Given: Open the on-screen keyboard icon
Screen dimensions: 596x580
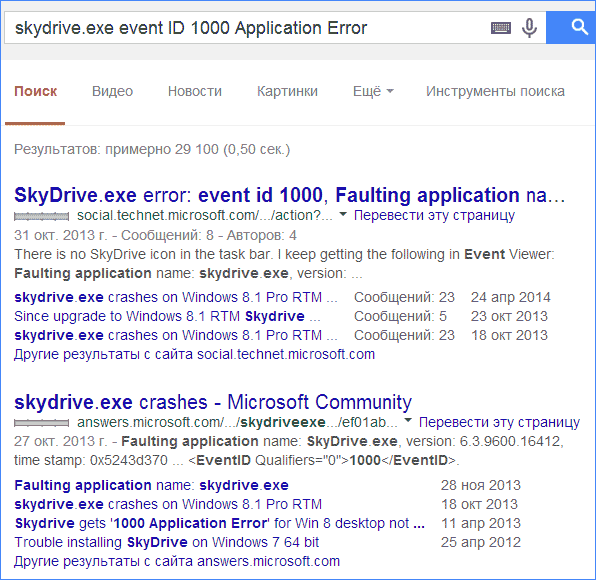Looking at the screenshot, I should 501,28.
